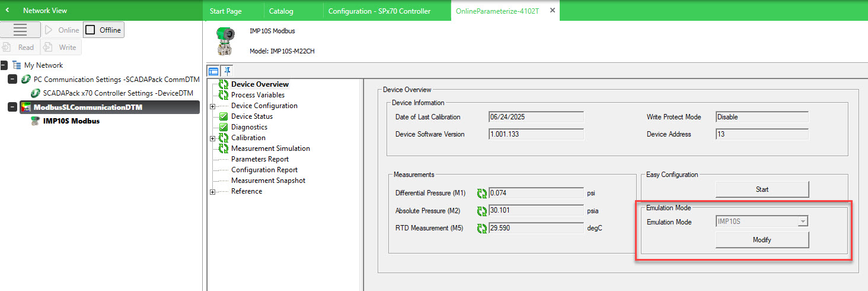This screenshot has width=868, height=291.
Task: Click refresh icon next to Absolute Pressure (M2)
Action: coord(482,211)
